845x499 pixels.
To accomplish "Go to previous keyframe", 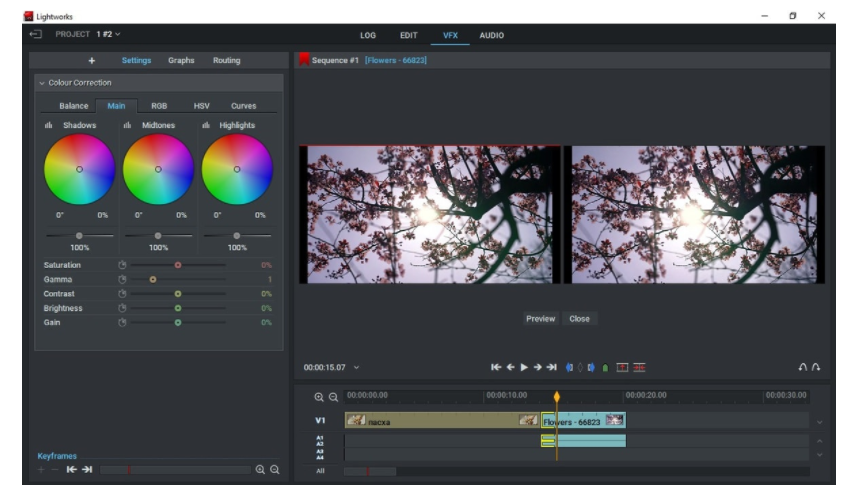I will click(x=71, y=469).
